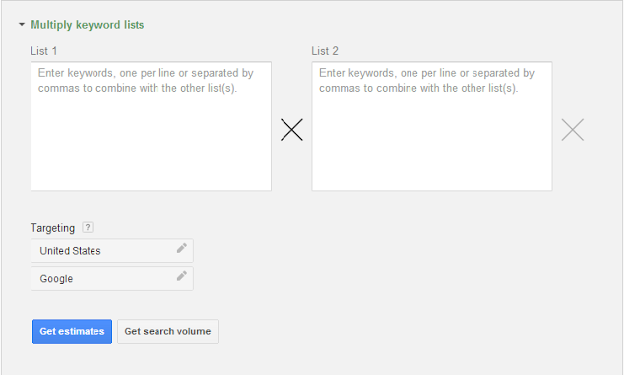Collapse the Multiply keyword lists triangle arrow
This screenshot has width=640, height=375.
pyautogui.click(x=22, y=25)
